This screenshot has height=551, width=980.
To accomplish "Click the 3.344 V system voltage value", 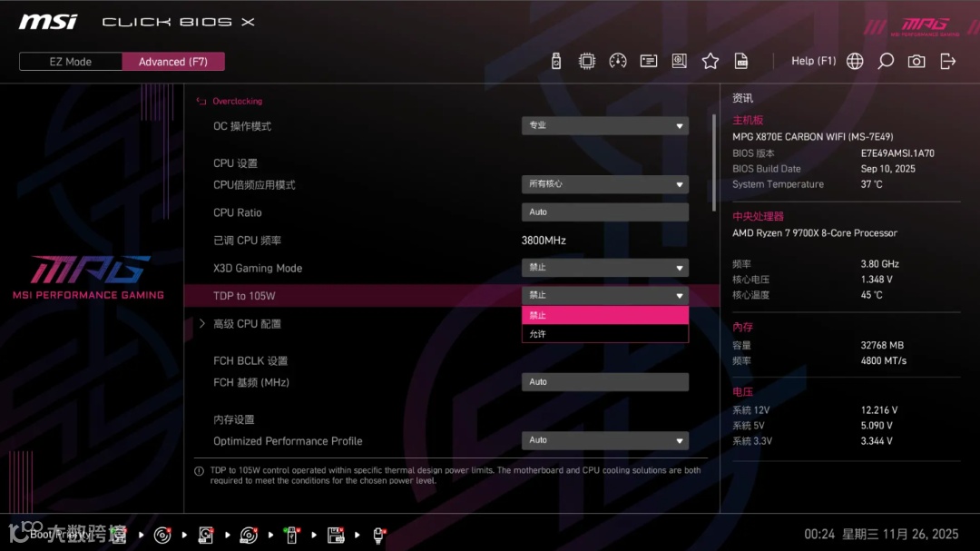I will (x=877, y=441).
